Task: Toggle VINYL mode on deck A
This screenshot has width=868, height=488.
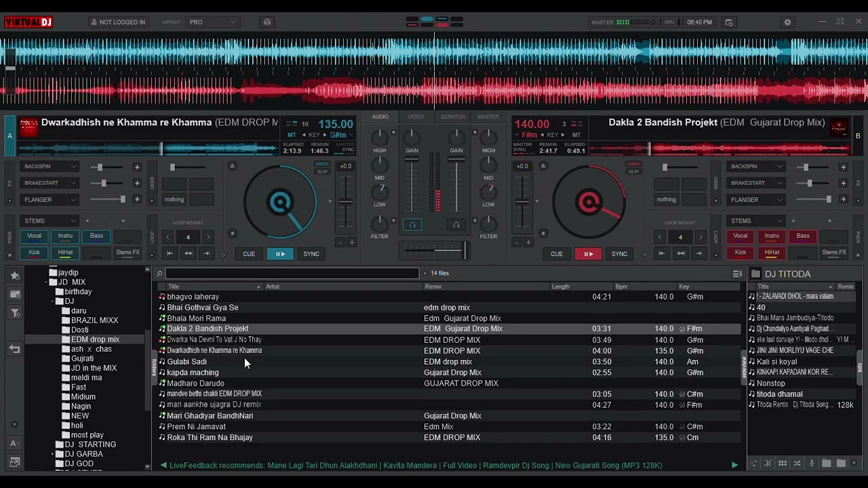Action: pos(322,164)
